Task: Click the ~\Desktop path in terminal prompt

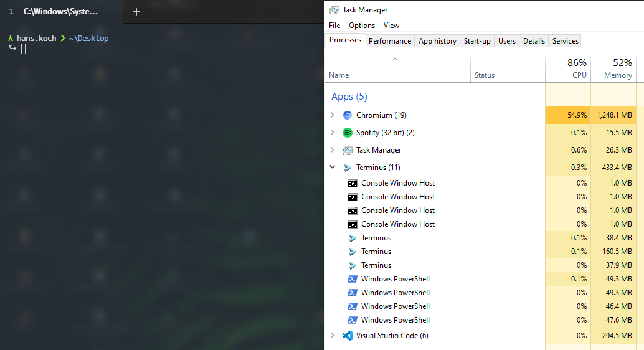Action: coord(88,38)
